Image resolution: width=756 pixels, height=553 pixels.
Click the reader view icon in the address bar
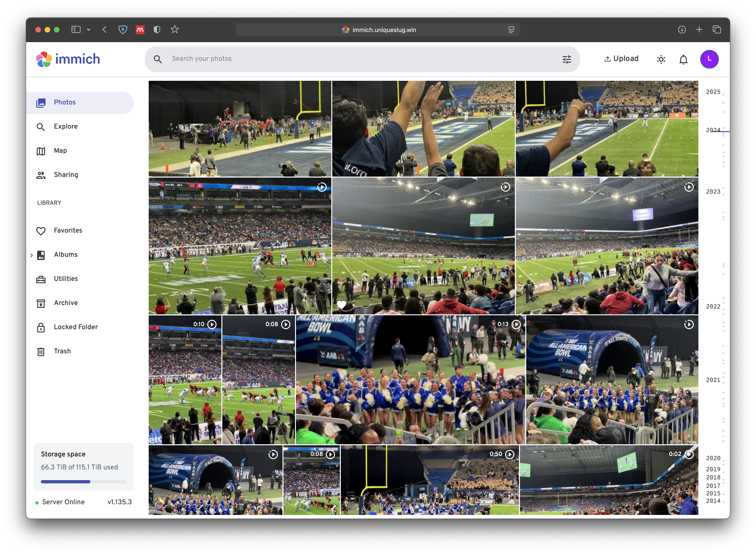(511, 30)
